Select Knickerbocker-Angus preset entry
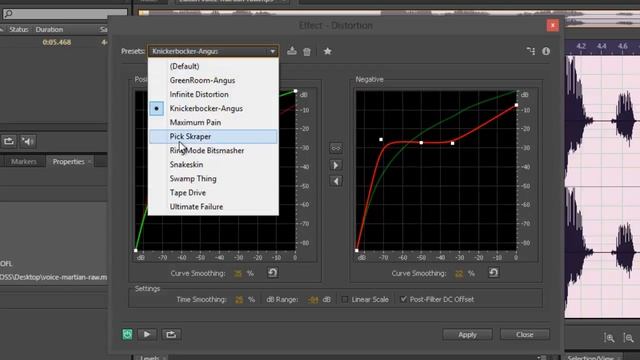This screenshot has width=640, height=360. click(x=213, y=109)
